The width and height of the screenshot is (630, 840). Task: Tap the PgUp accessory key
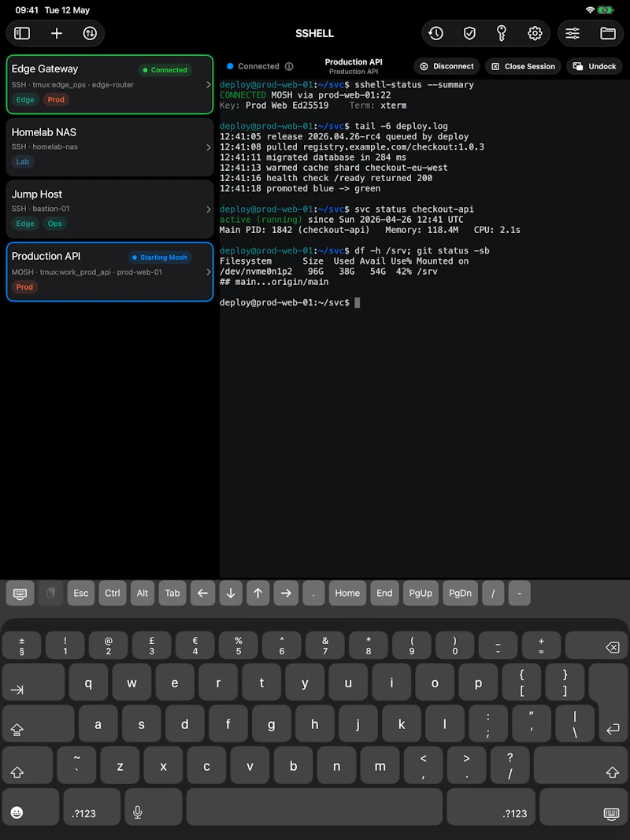[x=421, y=593]
